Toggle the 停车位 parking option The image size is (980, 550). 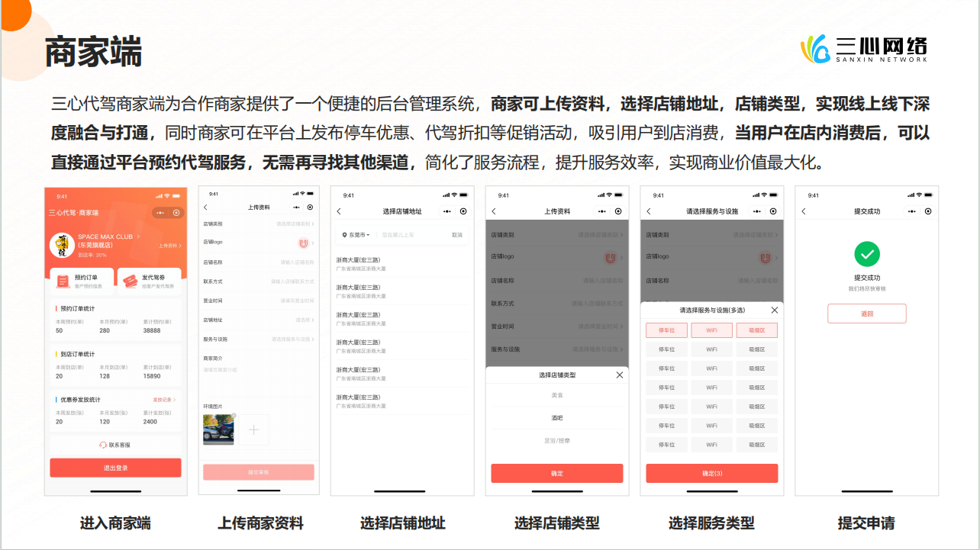667,330
